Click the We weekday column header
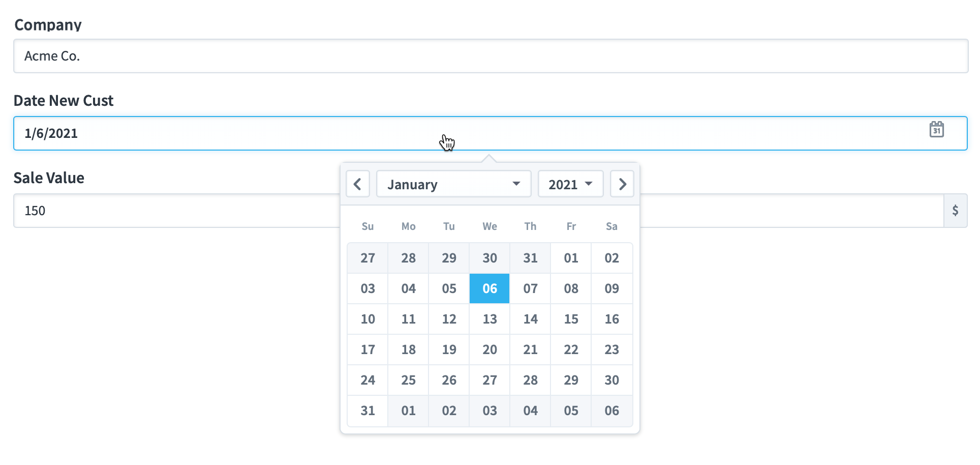980x465 pixels. click(489, 226)
